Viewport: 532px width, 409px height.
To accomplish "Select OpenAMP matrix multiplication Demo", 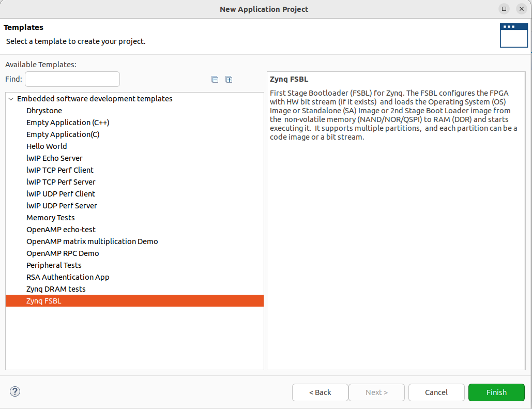I will tap(92, 241).
